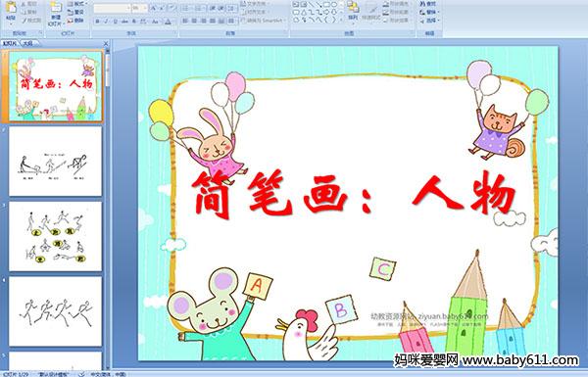Image resolution: width=588 pixels, height=377 pixels.
Task: Click the slide panel vertical scrollbar
Action: [x=108, y=210]
